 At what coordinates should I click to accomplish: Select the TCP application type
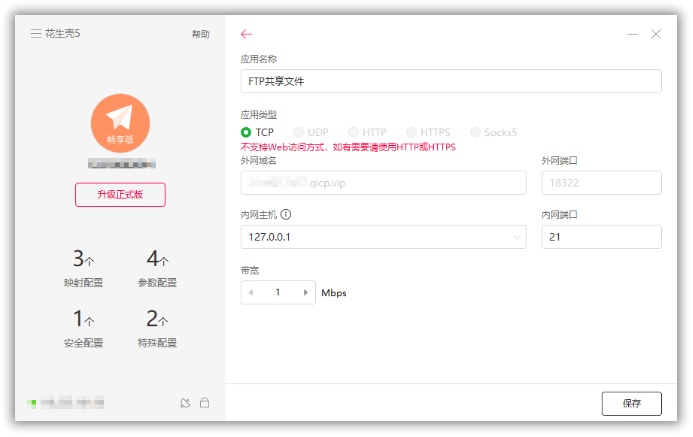point(247,132)
